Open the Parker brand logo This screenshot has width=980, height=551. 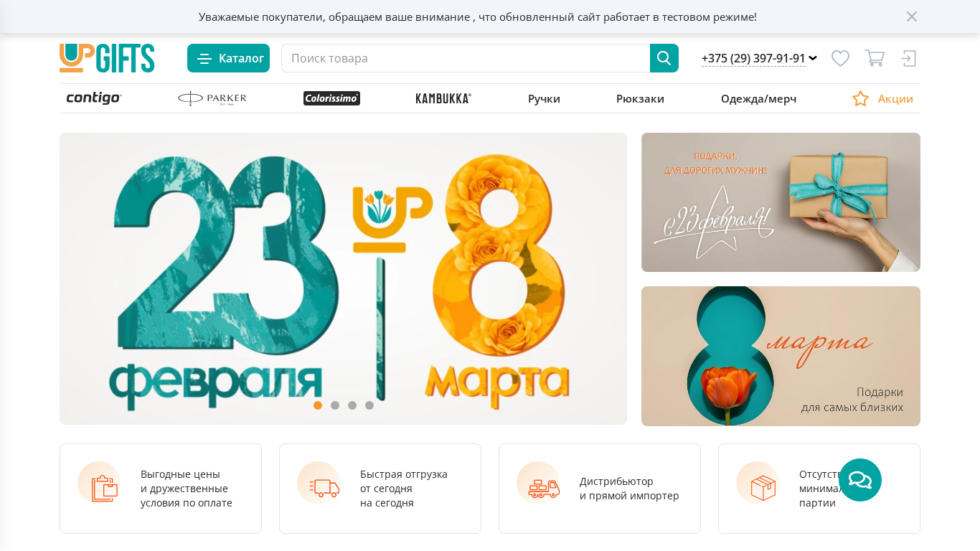pyautogui.click(x=212, y=98)
